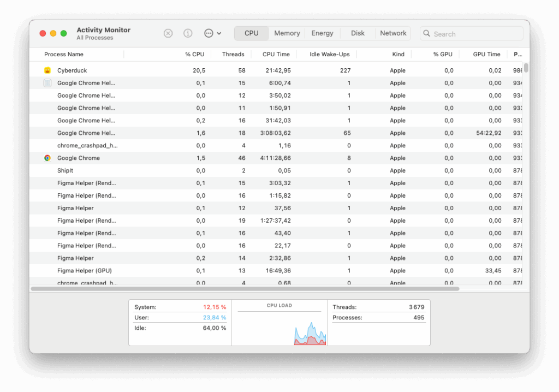Click the Google Chrome app icon
Screen dimensions: 559x392
coord(47,158)
